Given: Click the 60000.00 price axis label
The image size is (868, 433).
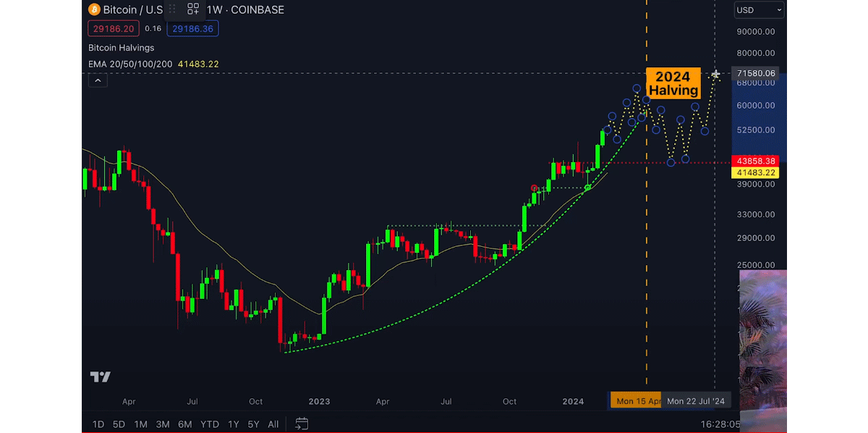Looking at the screenshot, I should coord(756,105).
